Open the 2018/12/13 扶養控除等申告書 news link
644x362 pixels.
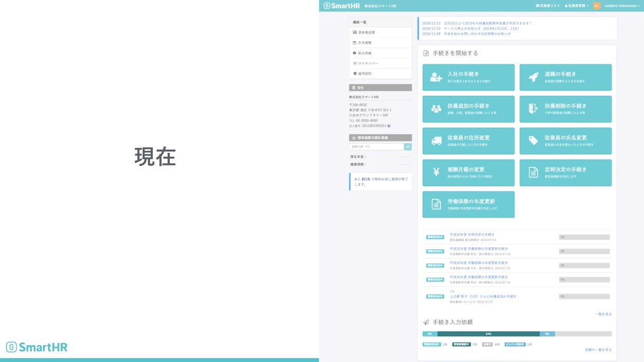tap(477, 23)
